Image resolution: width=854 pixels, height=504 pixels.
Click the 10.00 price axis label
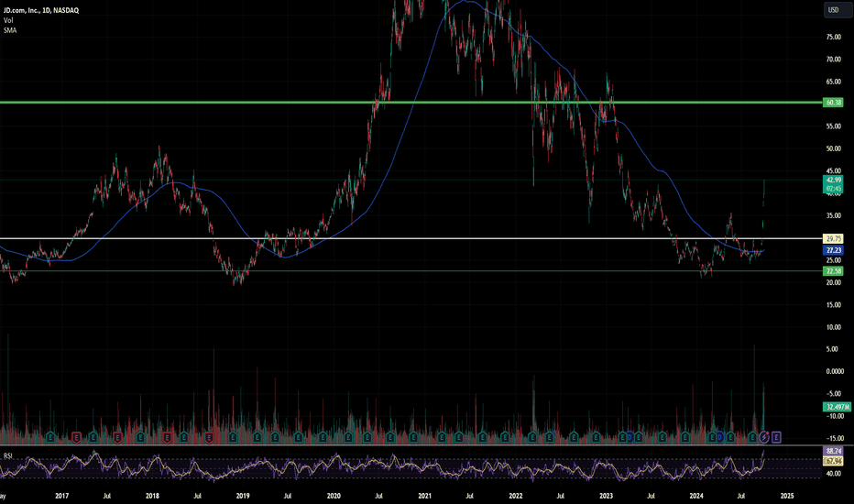click(833, 327)
